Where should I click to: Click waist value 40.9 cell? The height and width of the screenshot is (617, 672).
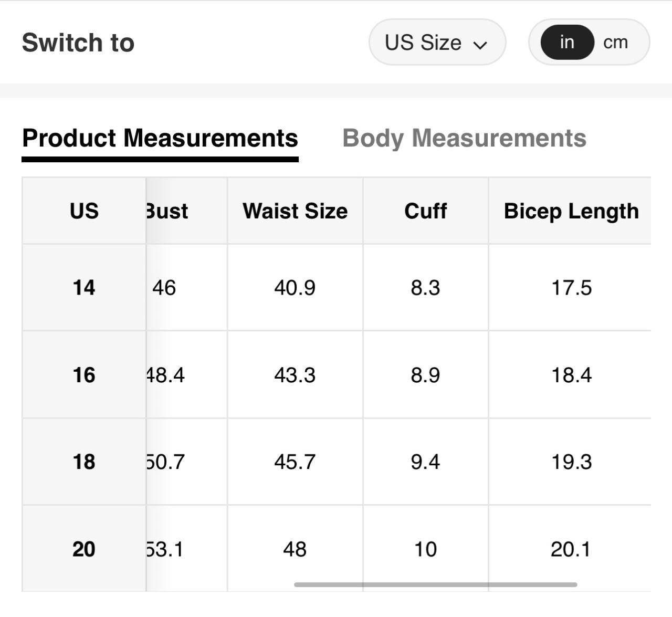point(295,288)
